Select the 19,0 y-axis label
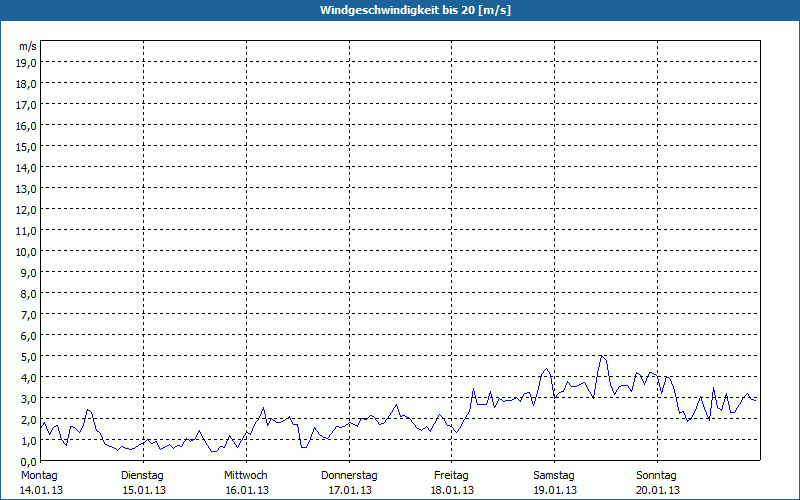Image resolution: width=800 pixels, height=500 pixels. tap(26, 63)
